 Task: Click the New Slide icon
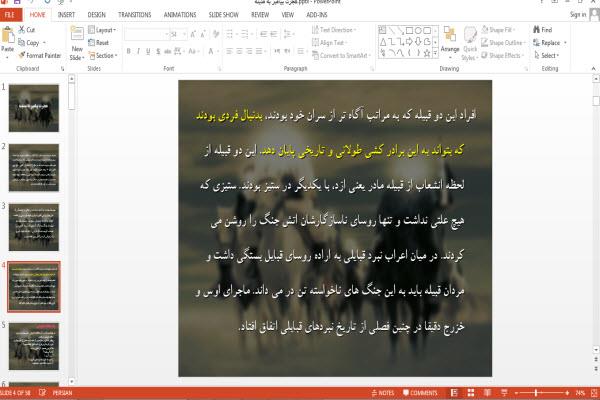(x=77, y=34)
